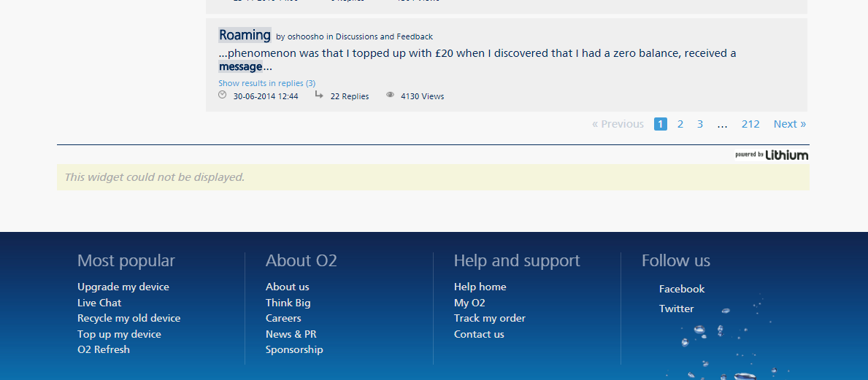868x380 pixels.
Task: Visit the Careers footer link
Action: [283, 318]
